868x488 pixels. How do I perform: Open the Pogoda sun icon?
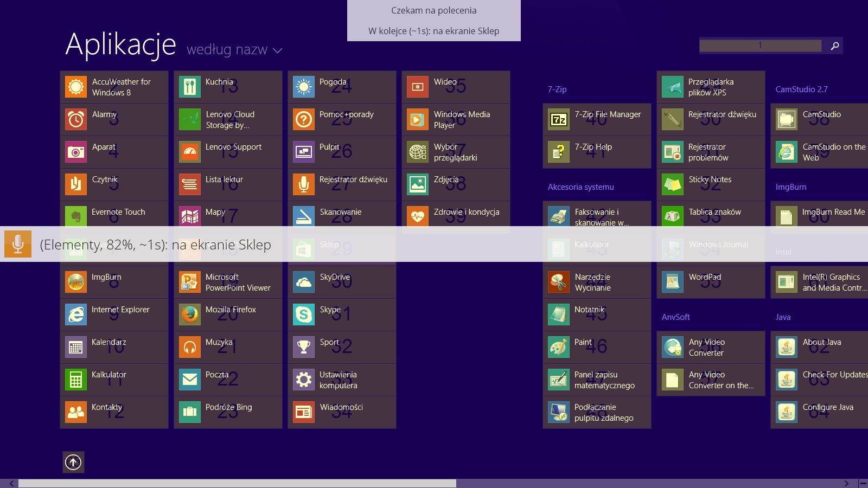point(304,87)
